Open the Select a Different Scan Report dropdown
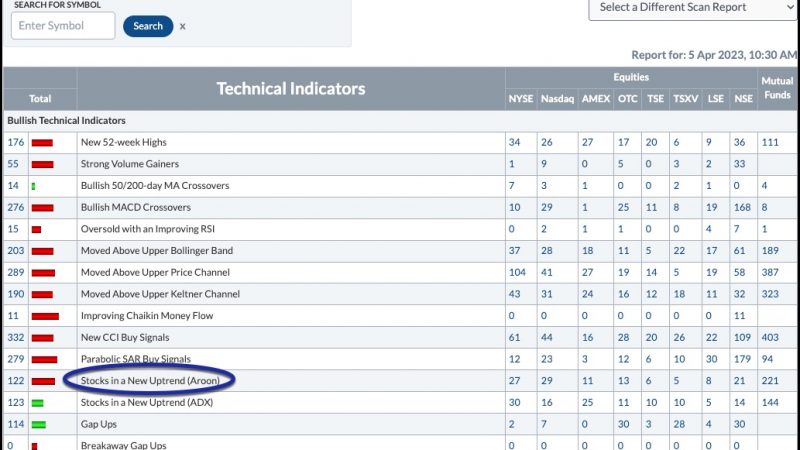The width and height of the screenshot is (800, 450). click(692, 8)
